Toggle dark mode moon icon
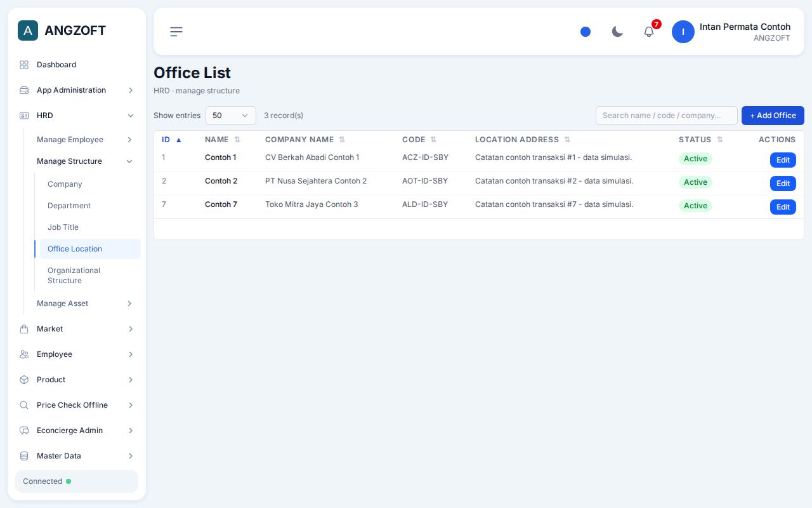The width and height of the screenshot is (812, 508). tap(617, 32)
